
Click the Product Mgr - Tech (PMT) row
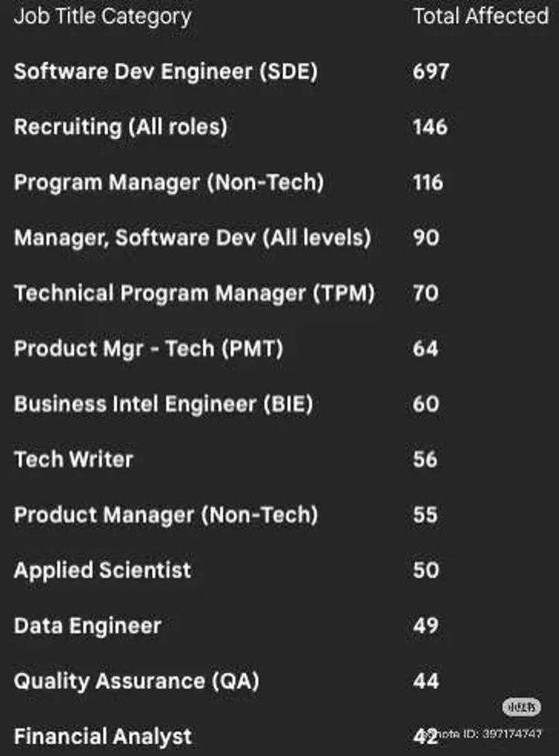[x=148, y=348]
